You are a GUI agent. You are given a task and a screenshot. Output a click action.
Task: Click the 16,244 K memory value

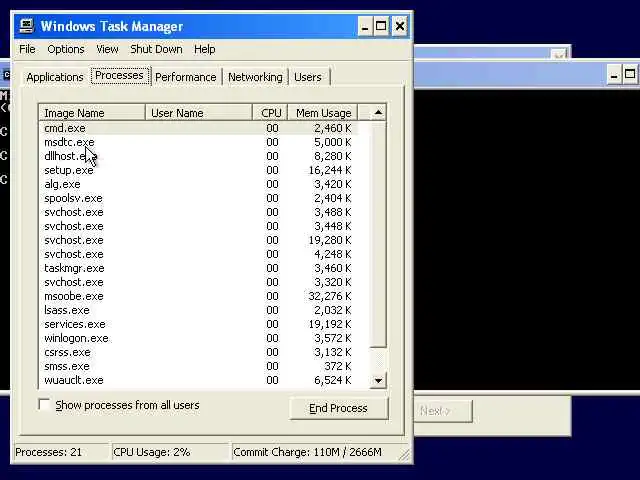point(330,170)
